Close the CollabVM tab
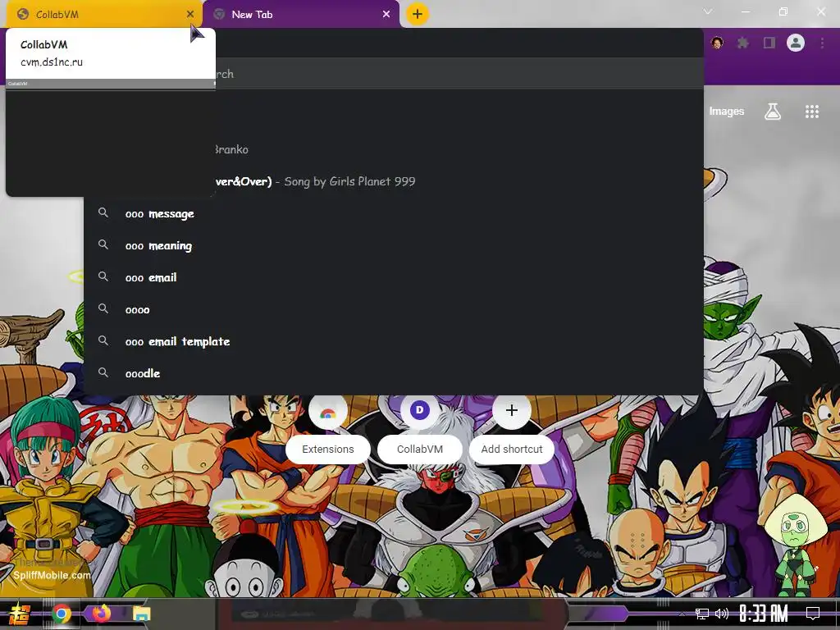Image resolution: width=840 pixels, height=630 pixels. tap(190, 15)
